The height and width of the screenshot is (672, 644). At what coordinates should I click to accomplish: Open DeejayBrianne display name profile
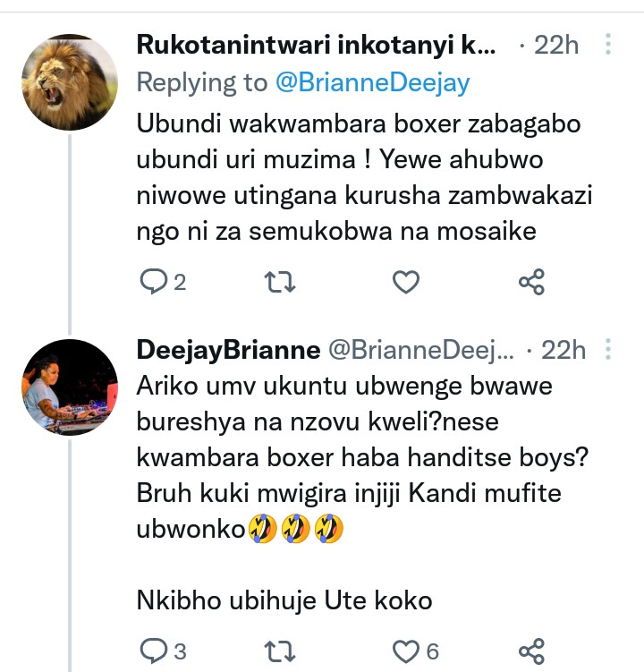point(228,350)
